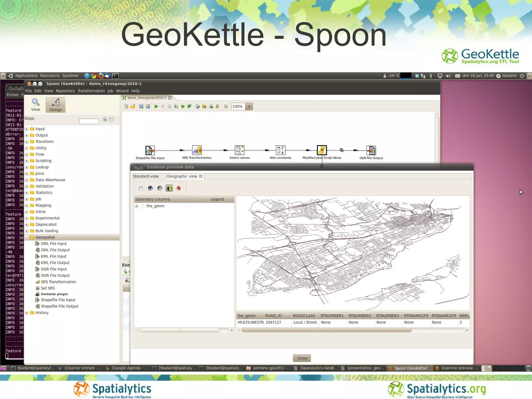532x399 pixels.
Task: Click the Save As toolbar icon
Action: coord(148,106)
